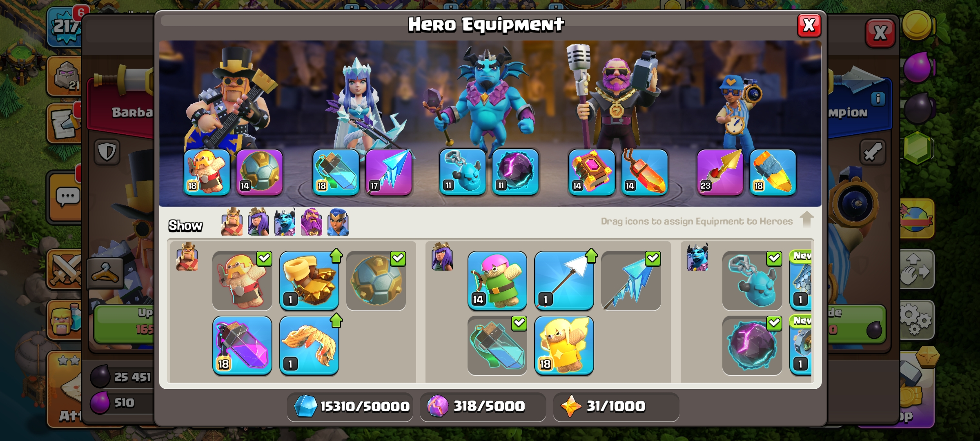Tap the equipped Frozen Arrow level 17
The image size is (980, 441).
pos(389,172)
